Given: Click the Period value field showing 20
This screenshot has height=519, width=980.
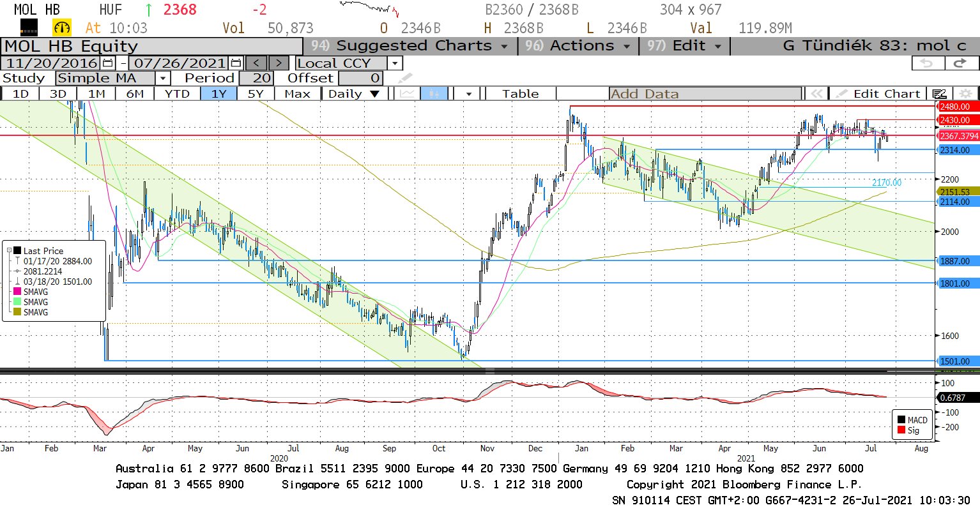Looking at the screenshot, I should coord(257,79).
